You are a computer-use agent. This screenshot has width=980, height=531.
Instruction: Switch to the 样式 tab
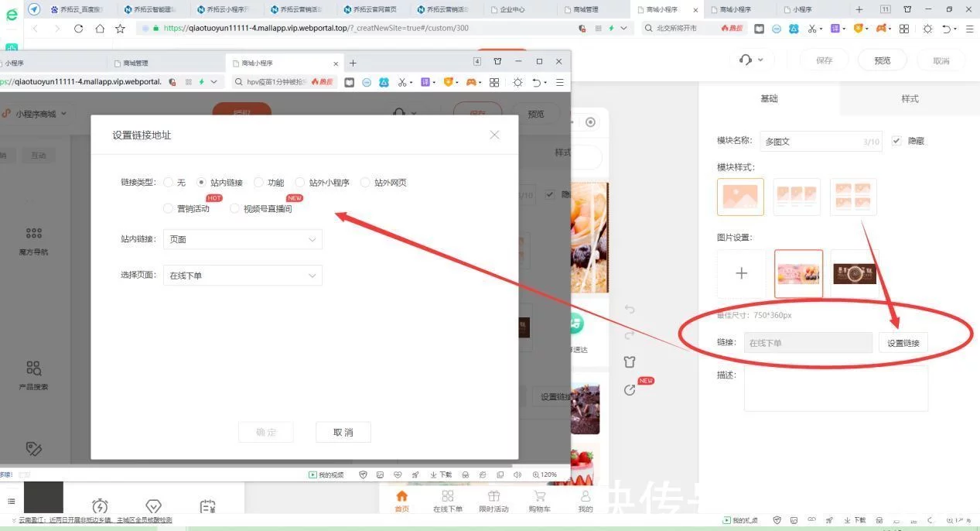tap(910, 98)
